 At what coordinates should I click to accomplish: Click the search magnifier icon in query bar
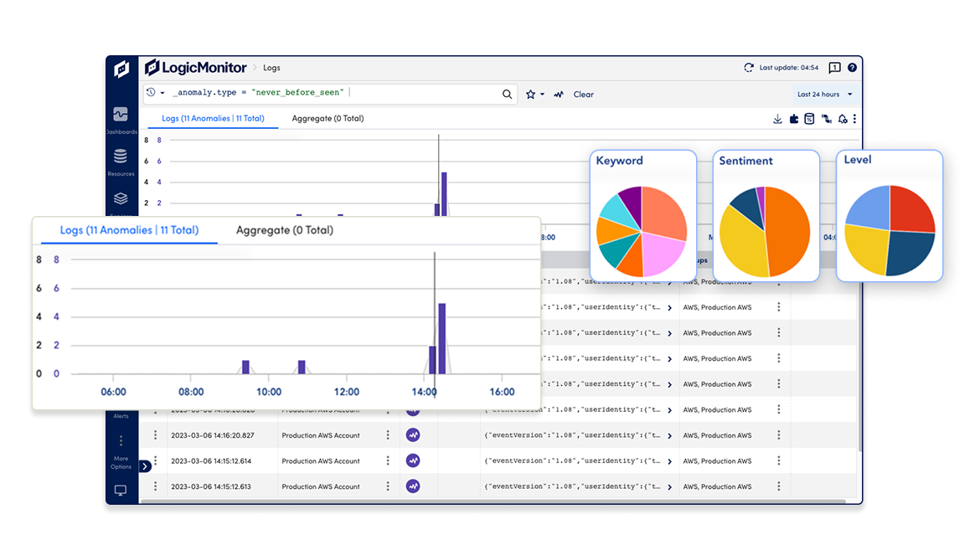[x=507, y=95]
